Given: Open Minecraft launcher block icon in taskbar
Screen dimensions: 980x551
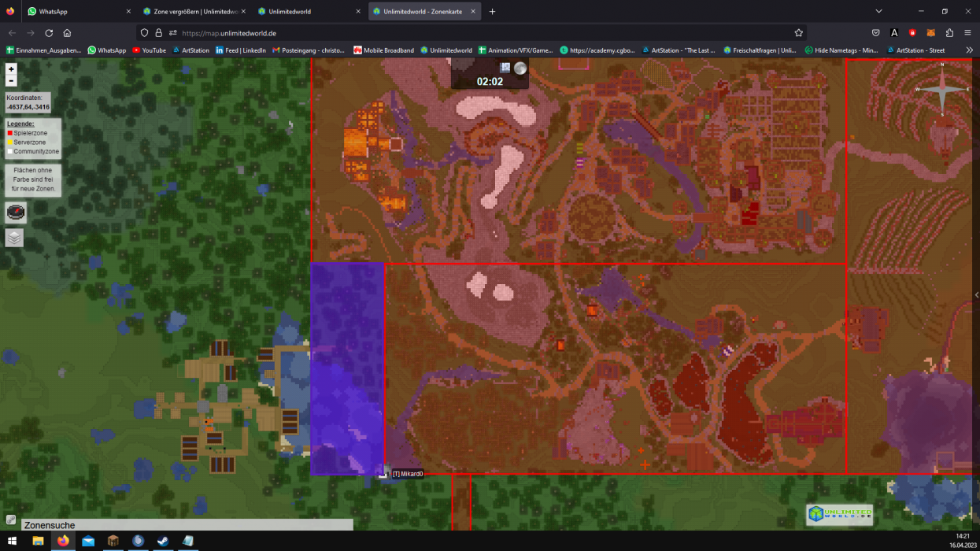Looking at the screenshot, I should [x=113, y=541].
